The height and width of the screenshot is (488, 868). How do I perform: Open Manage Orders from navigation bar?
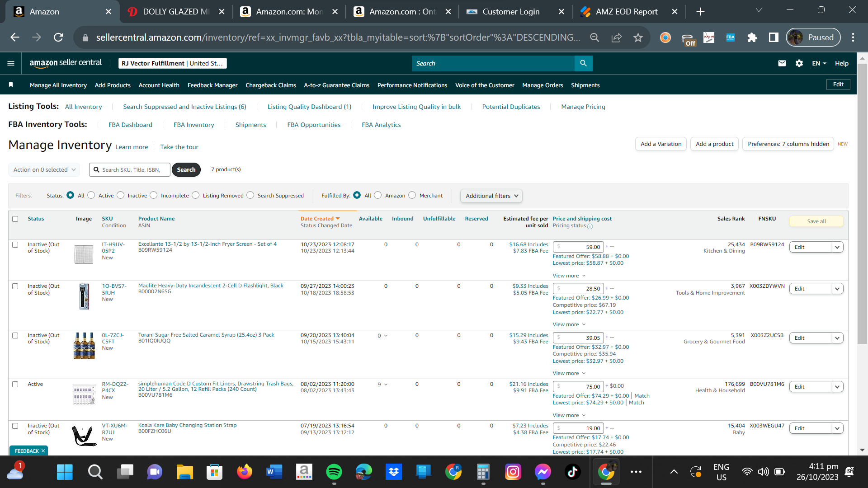point(542,85)
